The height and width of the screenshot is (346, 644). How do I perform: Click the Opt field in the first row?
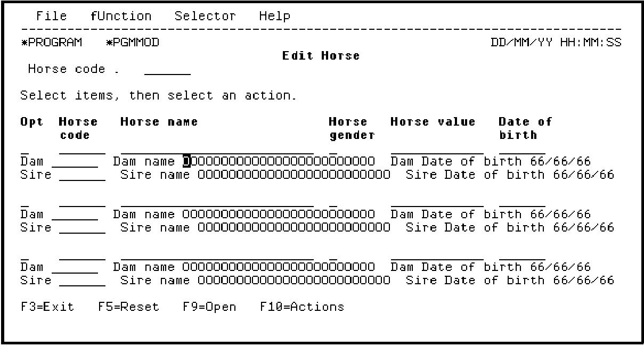click(25, 149)
